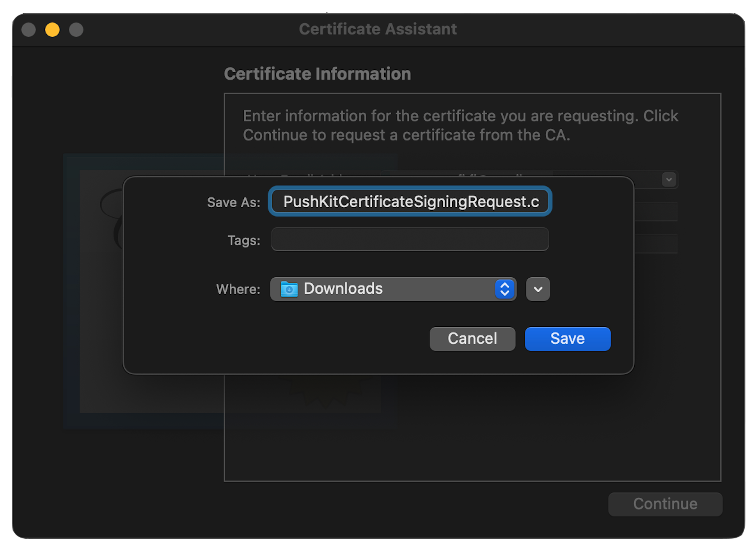Click the "Where:" label
The image size is (756, 552).
[238, 289]
